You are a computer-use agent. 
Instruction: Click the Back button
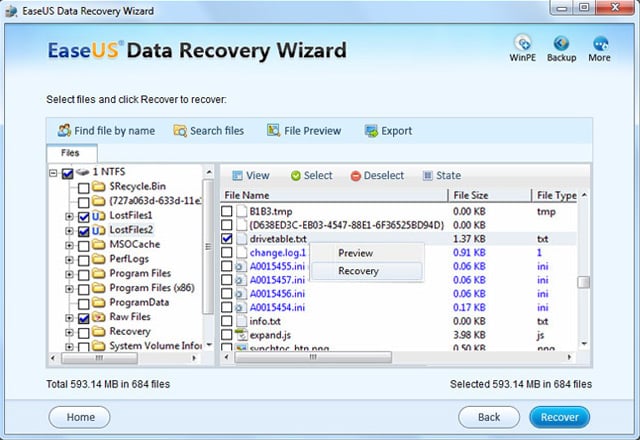pos(489,417)
